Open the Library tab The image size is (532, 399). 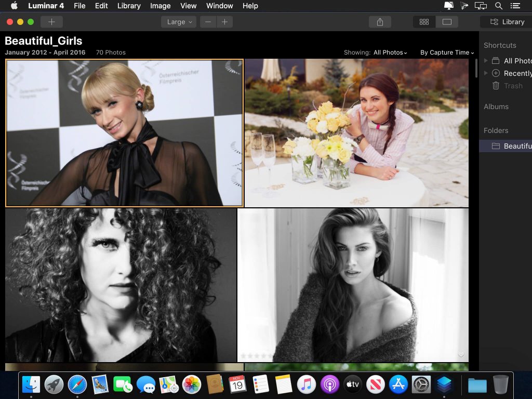click(x=507, y=22)
